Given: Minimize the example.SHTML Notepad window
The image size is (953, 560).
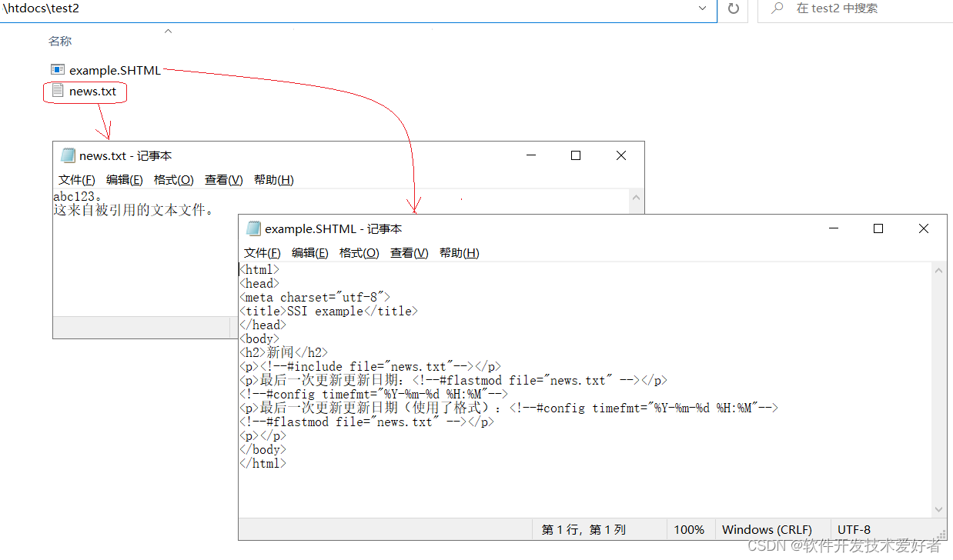Looking at the screenshot, I should (x=833, y=228).
